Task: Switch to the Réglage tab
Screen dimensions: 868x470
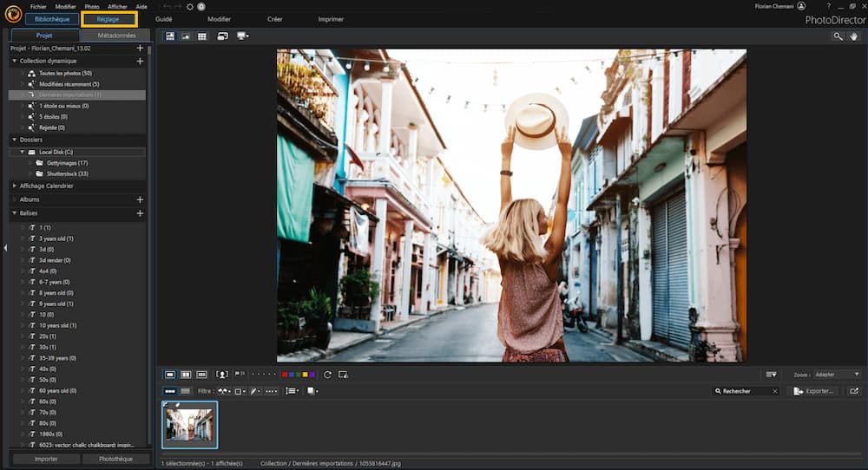Action: 108,19
